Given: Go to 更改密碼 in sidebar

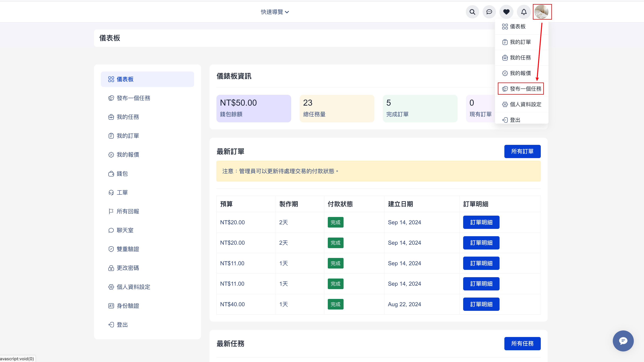Looking at the screenshot, I should (127, 268).
